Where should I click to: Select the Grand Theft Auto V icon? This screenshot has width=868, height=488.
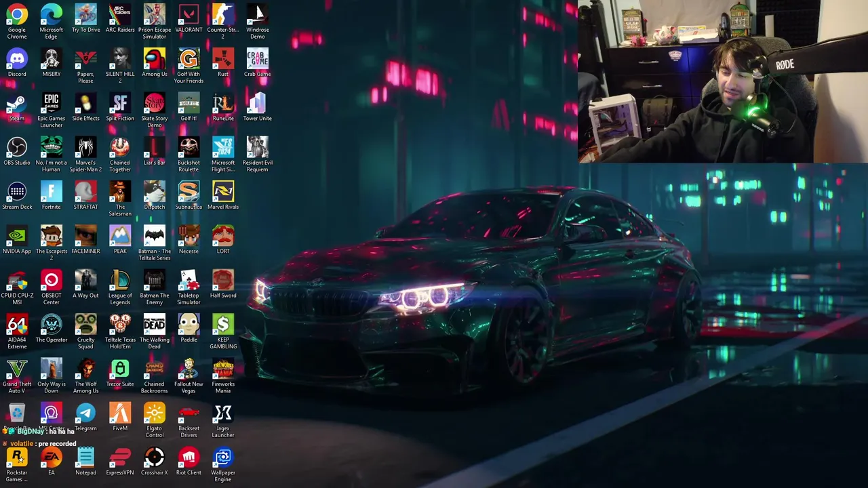coord(17,369)
